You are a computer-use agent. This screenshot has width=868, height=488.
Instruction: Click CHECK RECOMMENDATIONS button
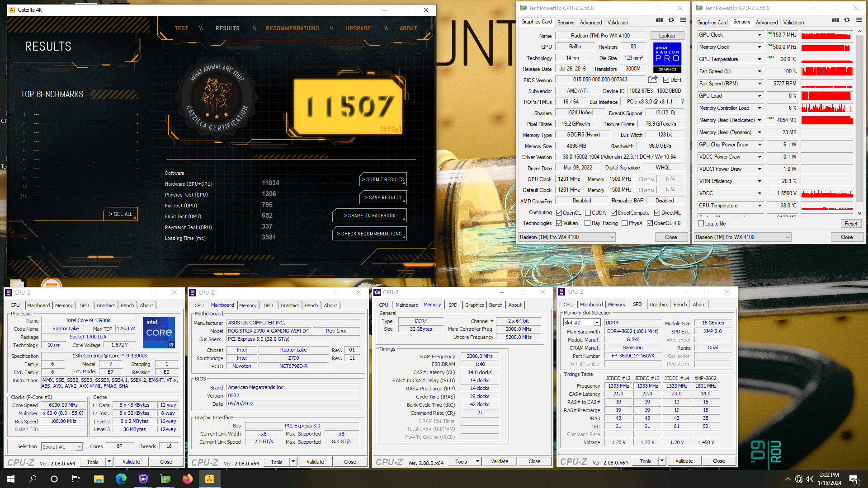point(369,234)
